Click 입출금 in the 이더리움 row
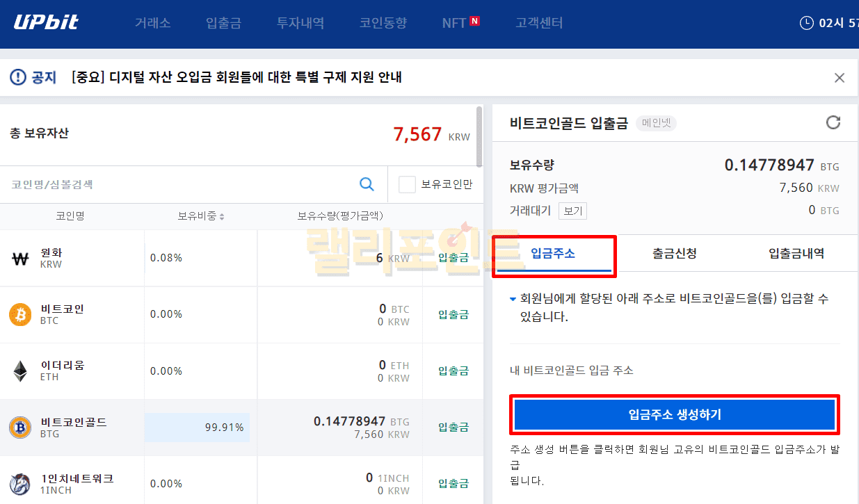 pyautogui.click(x=453, y=371)
